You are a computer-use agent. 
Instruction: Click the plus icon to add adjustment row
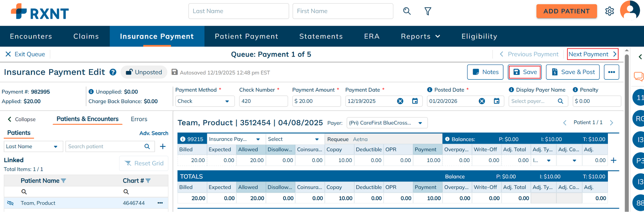pos(613,160)
